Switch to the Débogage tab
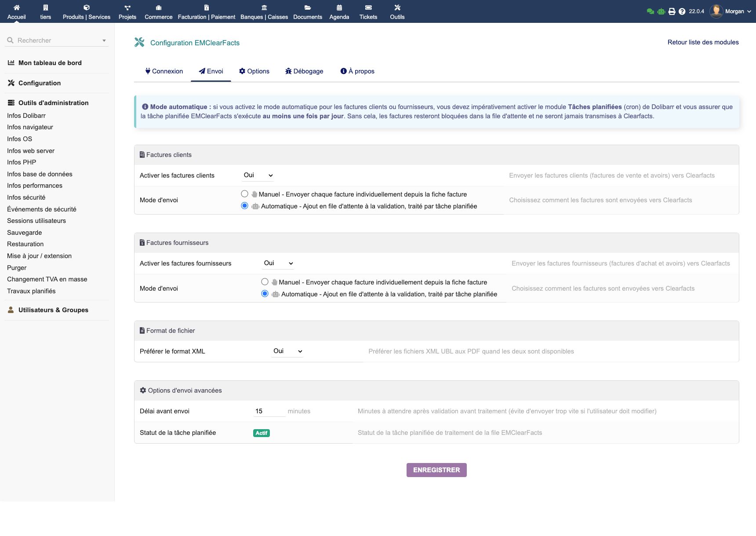The image size is (756, 536). [304, 71]
